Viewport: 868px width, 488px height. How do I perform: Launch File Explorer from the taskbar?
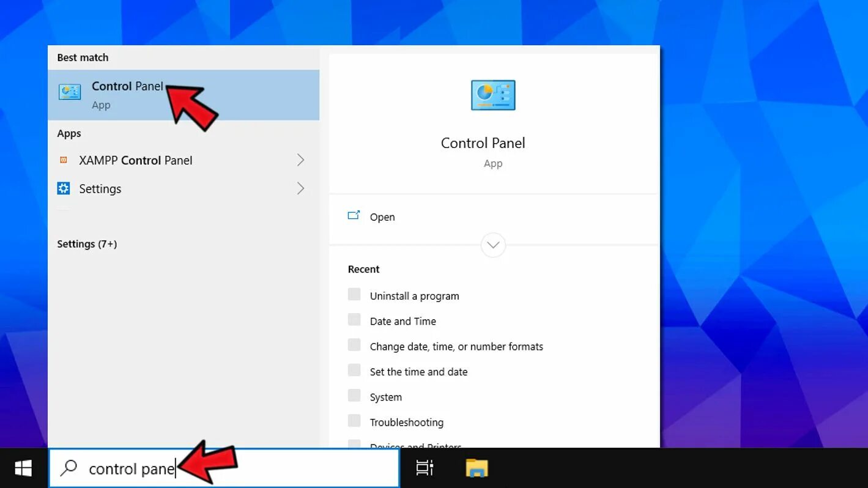[477, 468]
